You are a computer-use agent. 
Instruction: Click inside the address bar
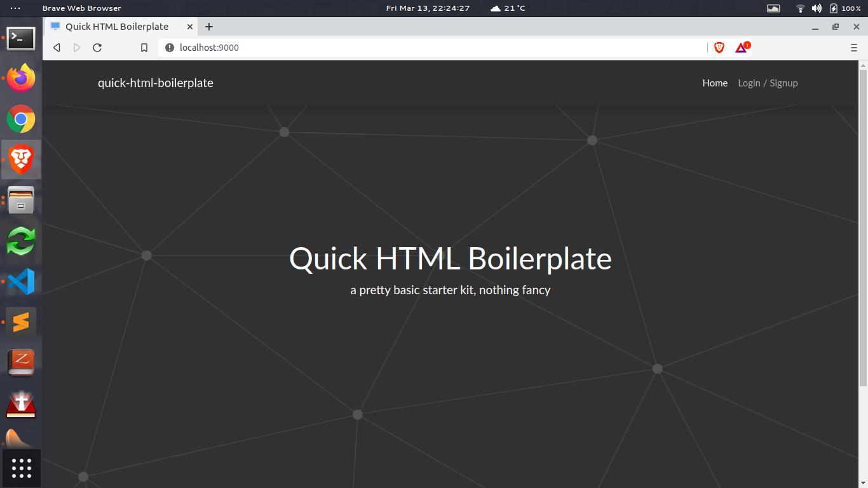[x=318, y=47]
